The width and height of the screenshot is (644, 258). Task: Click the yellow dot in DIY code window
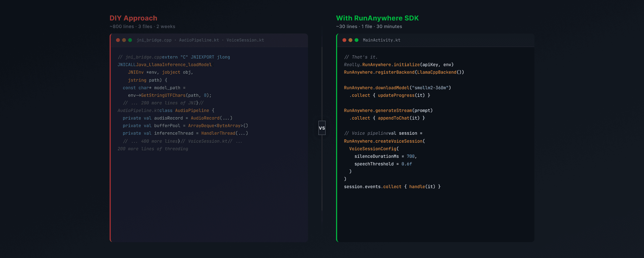(x=124, y=40)
